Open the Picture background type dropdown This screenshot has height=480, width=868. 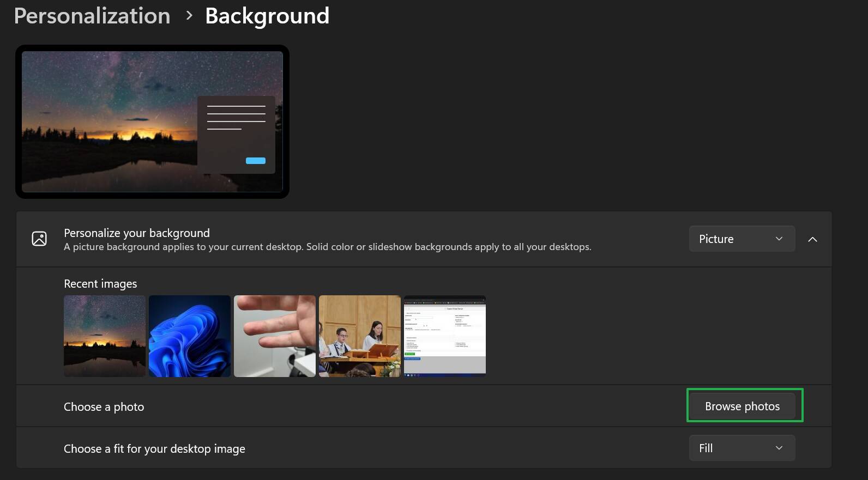(x=742, y=239)
